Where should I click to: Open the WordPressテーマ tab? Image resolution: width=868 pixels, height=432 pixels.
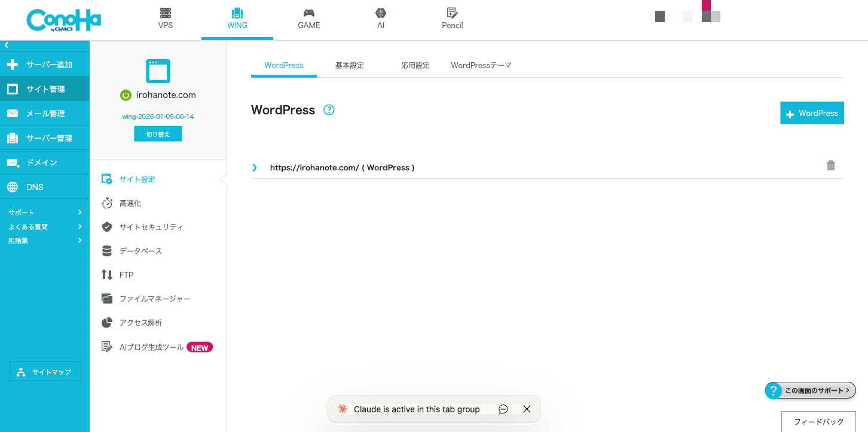click(x=481, y=65)
